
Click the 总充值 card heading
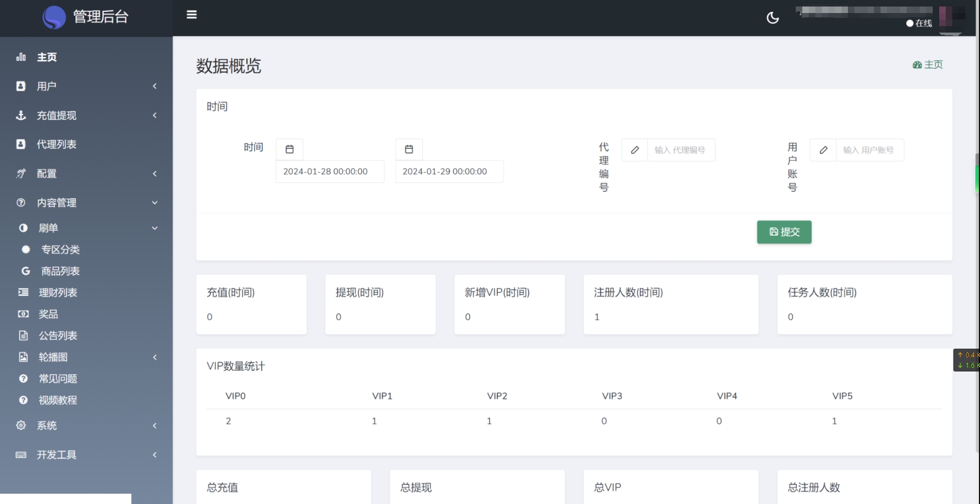222,487
